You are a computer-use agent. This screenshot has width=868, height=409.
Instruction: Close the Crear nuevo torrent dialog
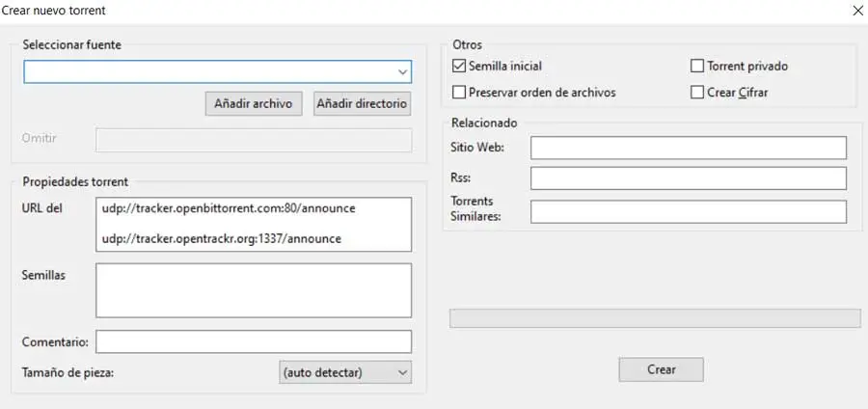point(854,11)
